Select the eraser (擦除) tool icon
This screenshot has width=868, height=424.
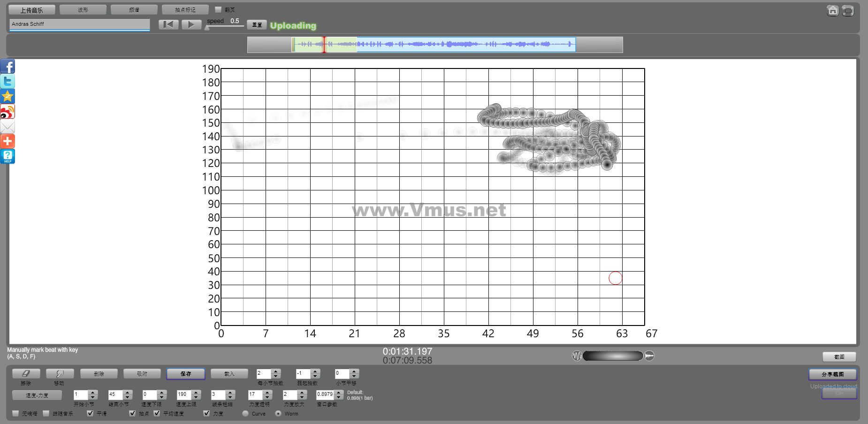(x=26, y=374)
